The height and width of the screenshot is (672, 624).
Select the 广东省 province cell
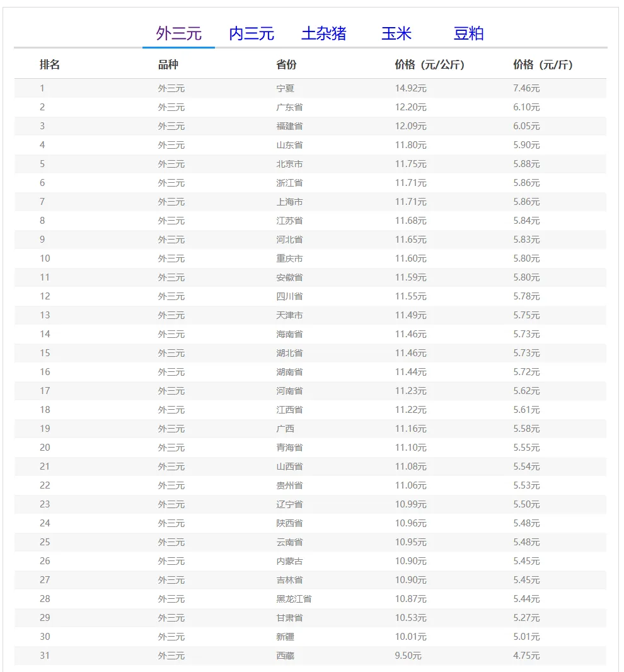(289, 107)
